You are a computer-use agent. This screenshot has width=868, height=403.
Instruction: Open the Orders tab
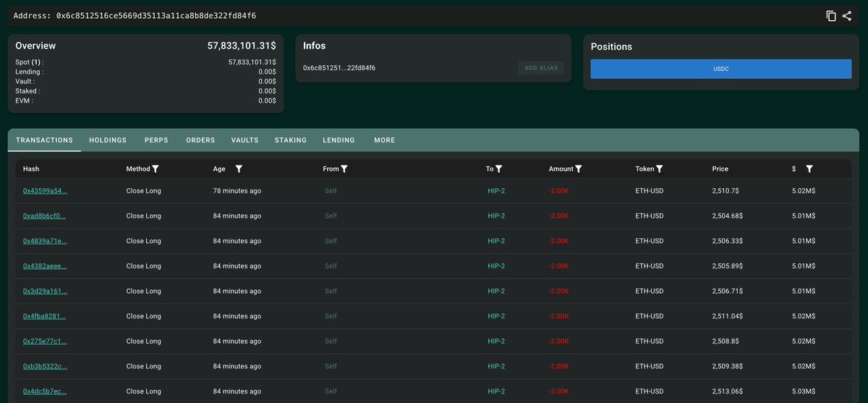pos(200,140)
